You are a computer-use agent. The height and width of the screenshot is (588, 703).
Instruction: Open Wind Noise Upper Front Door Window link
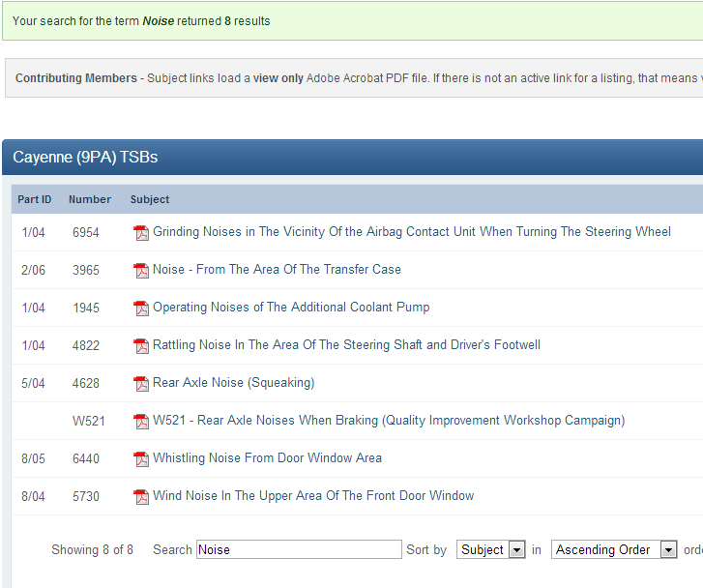coord(313,495)
